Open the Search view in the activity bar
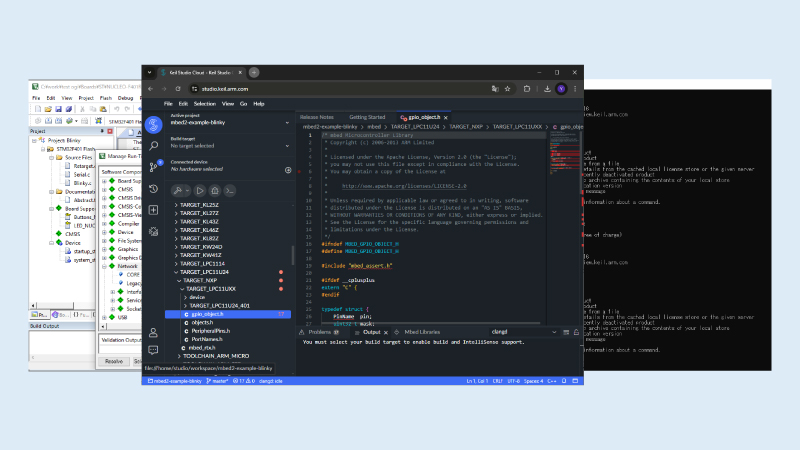800x450 pixels. (x=153, y=145)
